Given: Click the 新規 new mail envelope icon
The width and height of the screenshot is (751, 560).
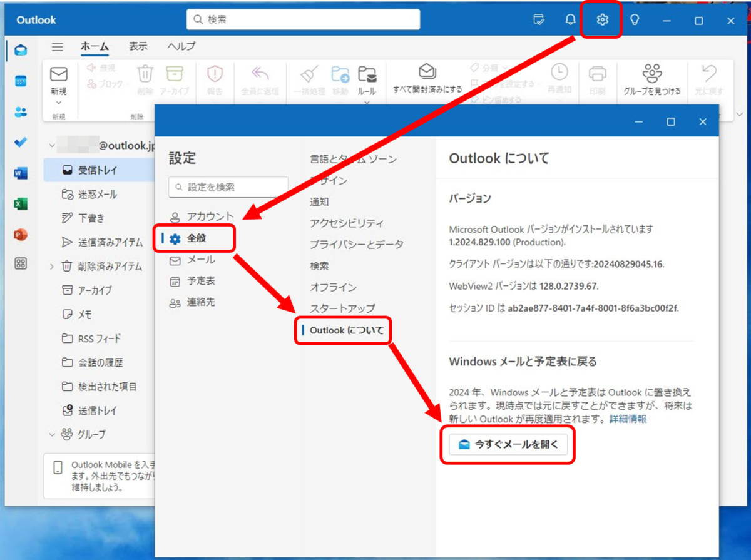Looking at the screenshot, I should [x=59, y=74].
